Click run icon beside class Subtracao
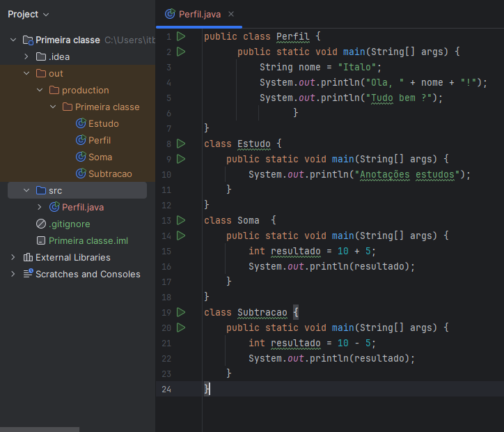Viewport: 504px width, 432px height. (x=181, y=312)
